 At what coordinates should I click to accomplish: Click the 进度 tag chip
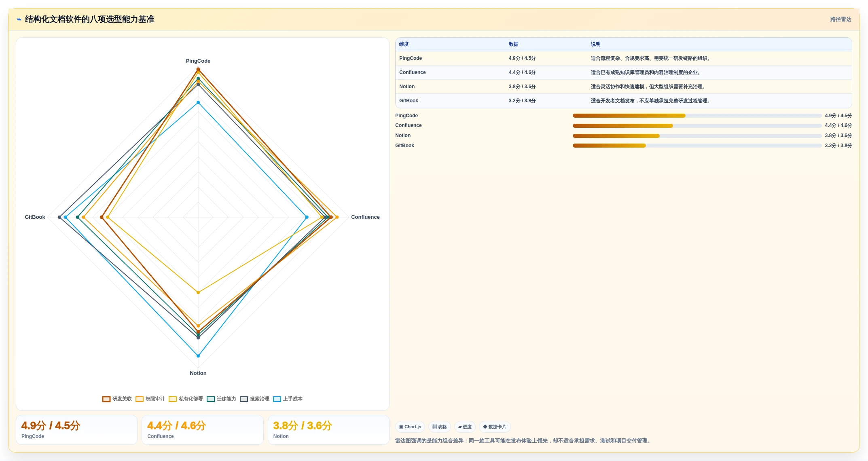click(465, 427)
